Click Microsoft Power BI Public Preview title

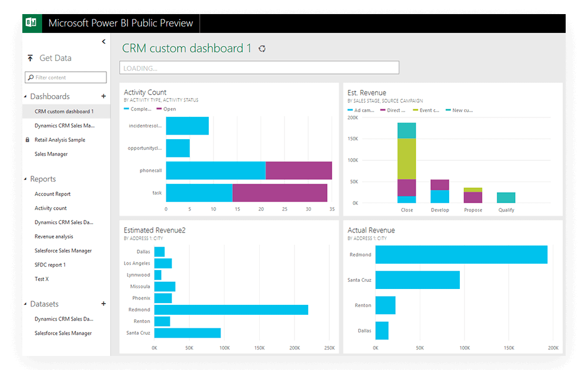point(121,23)
